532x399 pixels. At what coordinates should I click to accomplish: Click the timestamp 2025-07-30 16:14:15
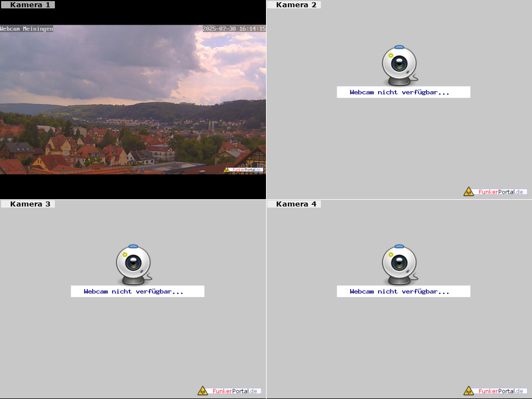pos(234,29)
